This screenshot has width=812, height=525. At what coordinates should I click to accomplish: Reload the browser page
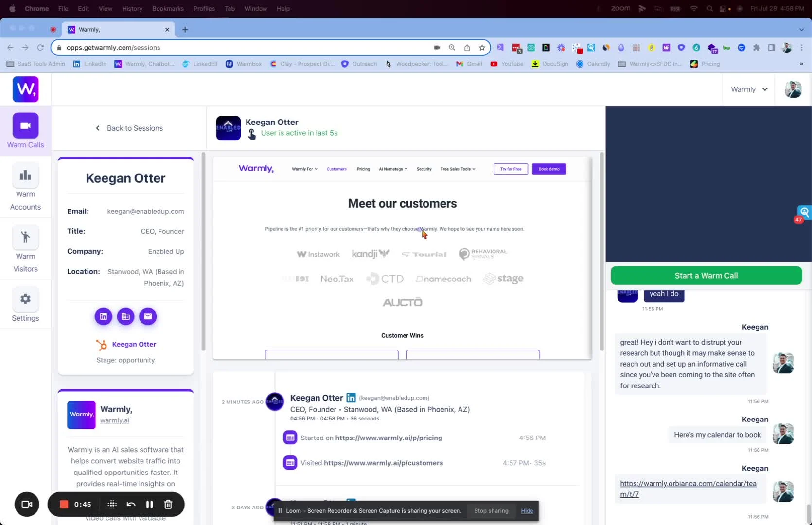tap(40, 47)
